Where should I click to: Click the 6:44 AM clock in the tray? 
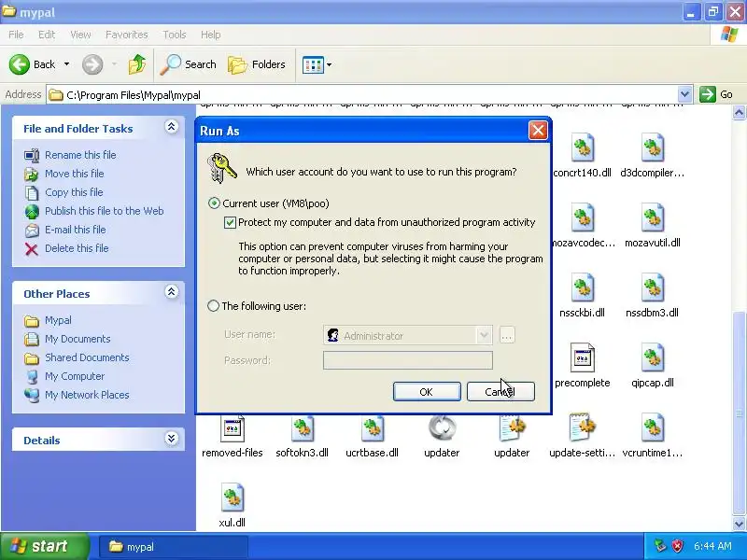pyautogui.click(x=712, y=546)
